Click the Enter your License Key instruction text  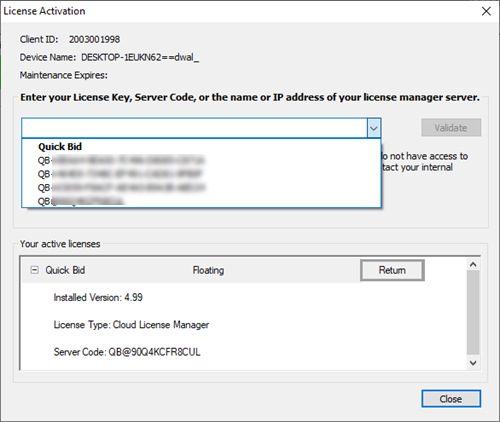(x=250, y=97)
